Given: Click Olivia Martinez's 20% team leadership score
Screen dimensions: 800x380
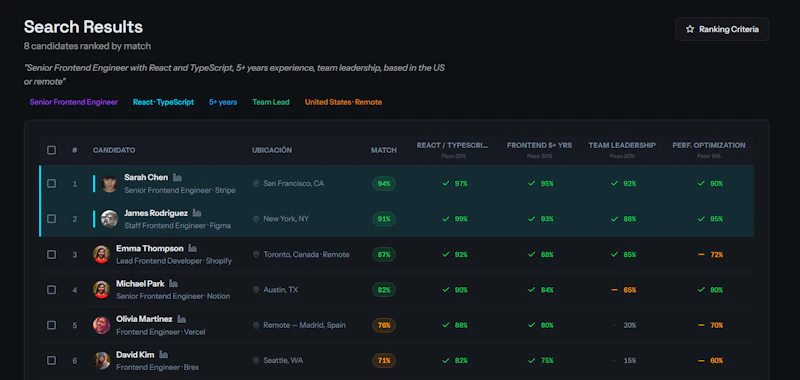Looking at the screenshot, I should [630, 325].
